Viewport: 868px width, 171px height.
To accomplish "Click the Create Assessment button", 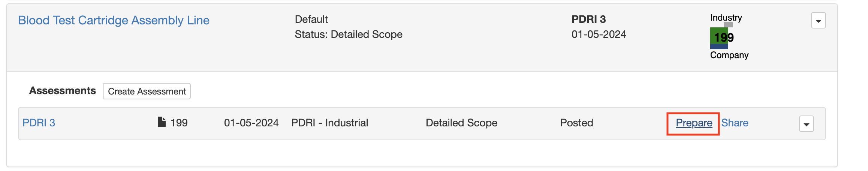I will click(x=147, y=91).
